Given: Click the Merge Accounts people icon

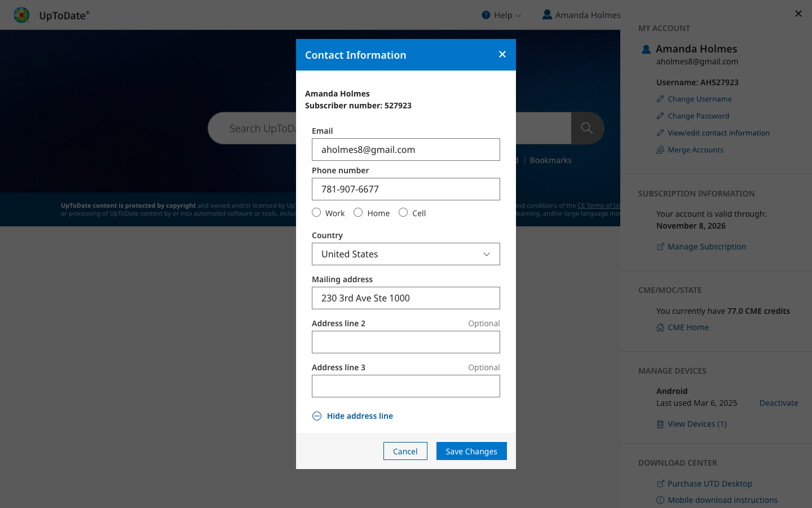Looking at the screenshot, I should (660, 150).
